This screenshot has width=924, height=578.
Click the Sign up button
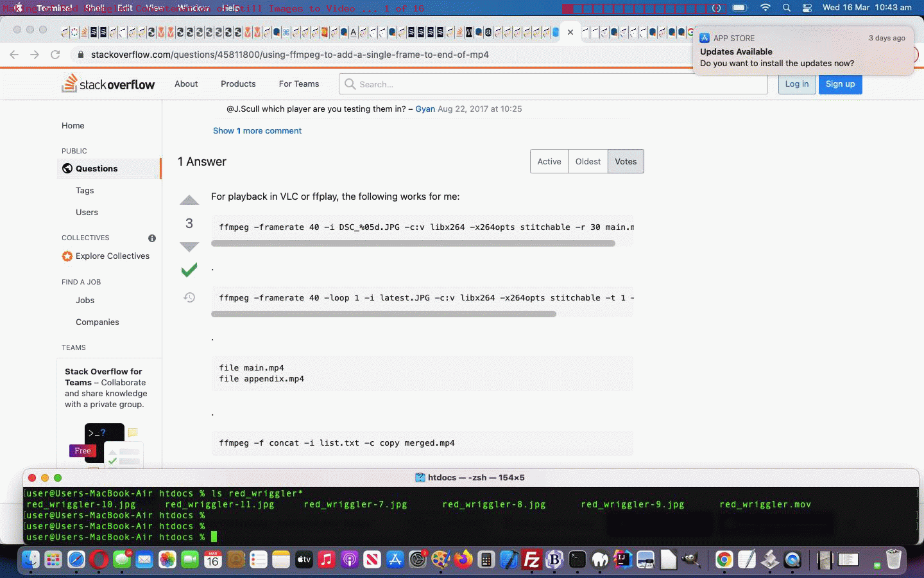pyautogui.click(x=840, y=84)
